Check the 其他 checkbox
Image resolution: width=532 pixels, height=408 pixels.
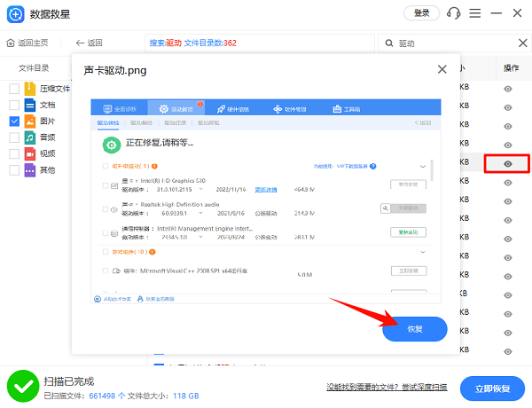click(14, 170)
